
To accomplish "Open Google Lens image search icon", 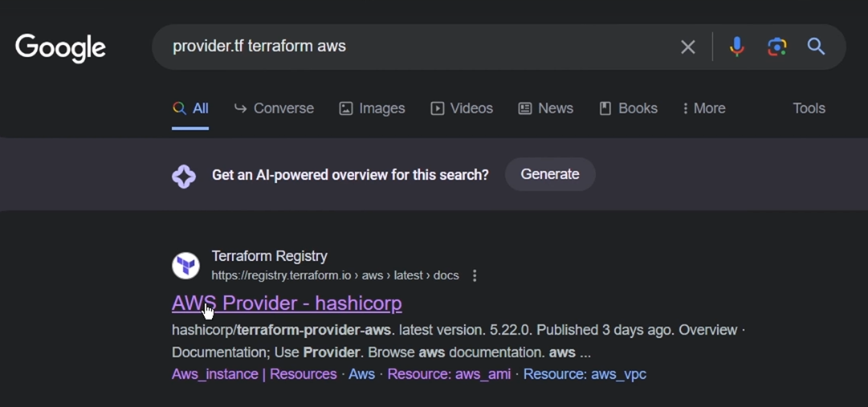I will pos(777,47).
